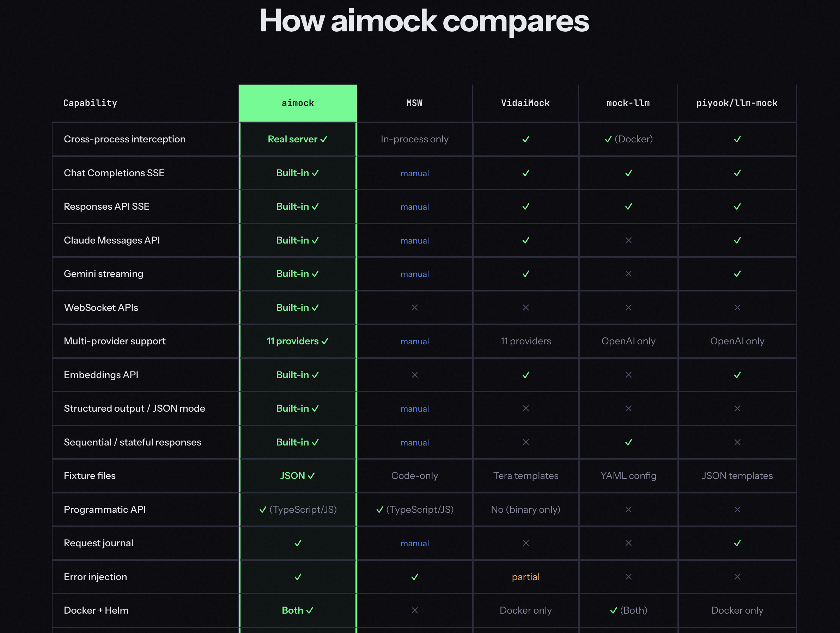Click the orange "partial" text for VidaiMock
Screen dimensions: 840x633
pyautogui.click(x=525, y=577)
